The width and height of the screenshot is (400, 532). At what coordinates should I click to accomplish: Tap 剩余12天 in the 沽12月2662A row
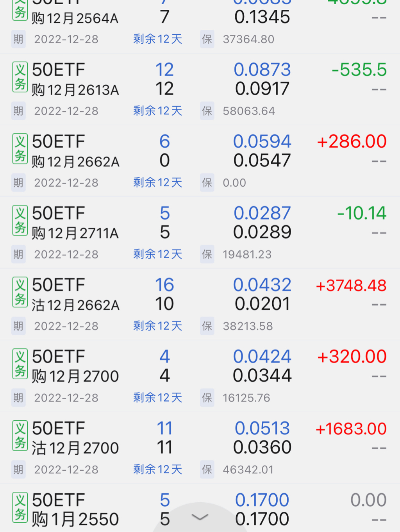click(x=158, y=326)
